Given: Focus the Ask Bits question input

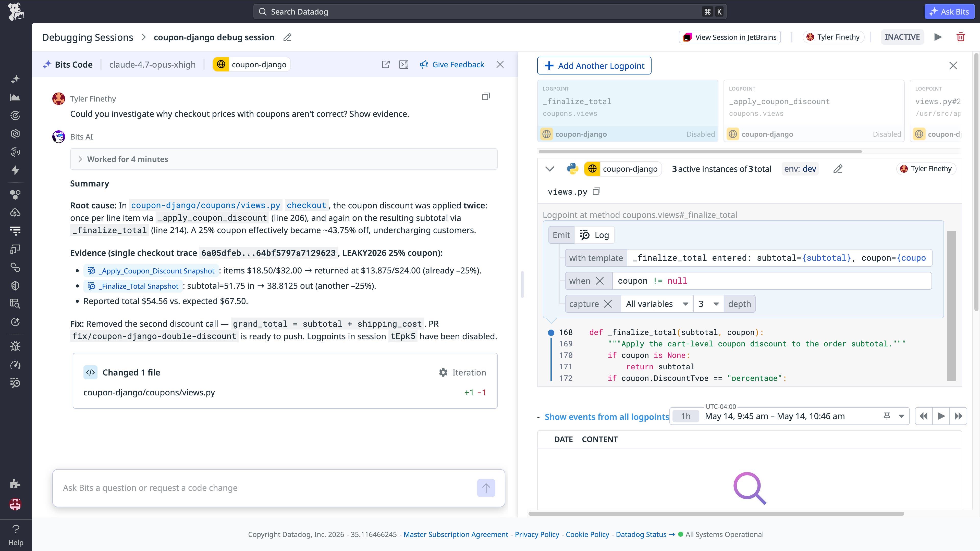Looking at the screenshot, I should coord(266,488).
